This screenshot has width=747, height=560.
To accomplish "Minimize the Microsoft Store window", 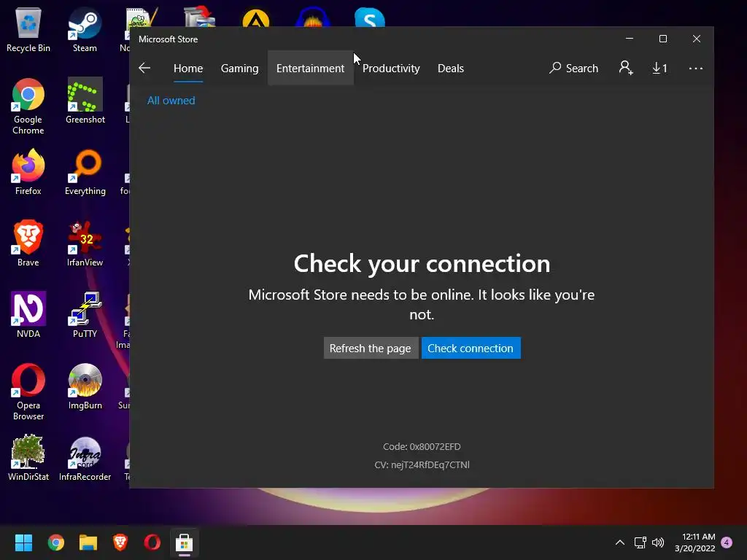I will [630, 39].
